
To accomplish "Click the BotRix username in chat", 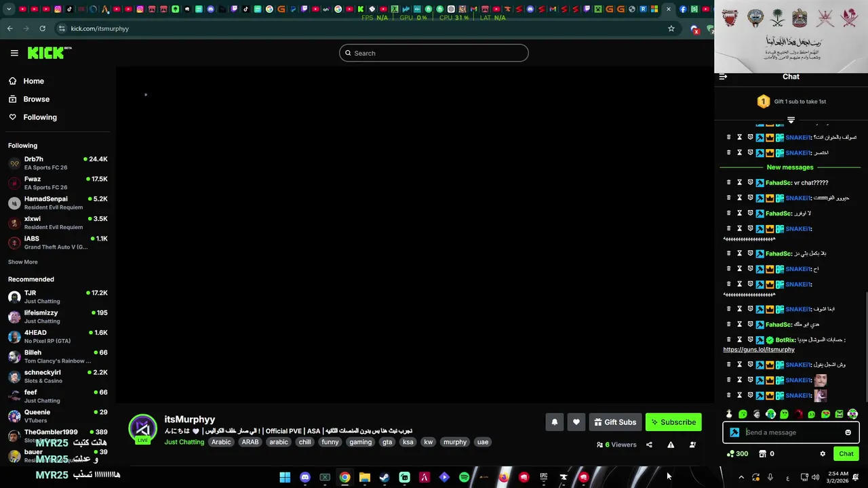I will [785, 340].
